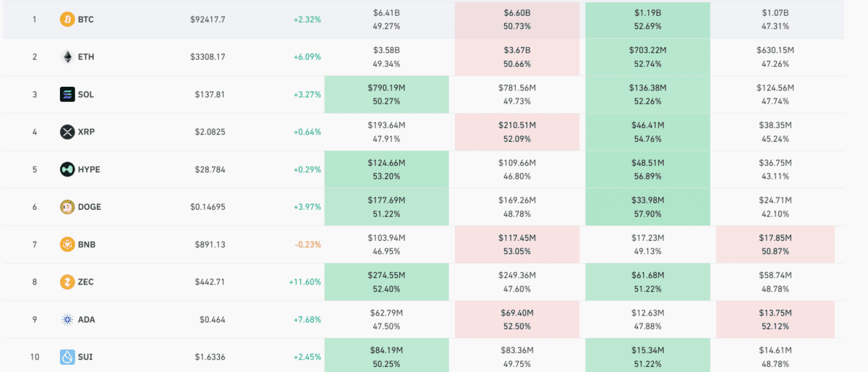Click the Zcash ZEC icon
The width and height of the screenshot is (868, 372).
pos(67,282)
